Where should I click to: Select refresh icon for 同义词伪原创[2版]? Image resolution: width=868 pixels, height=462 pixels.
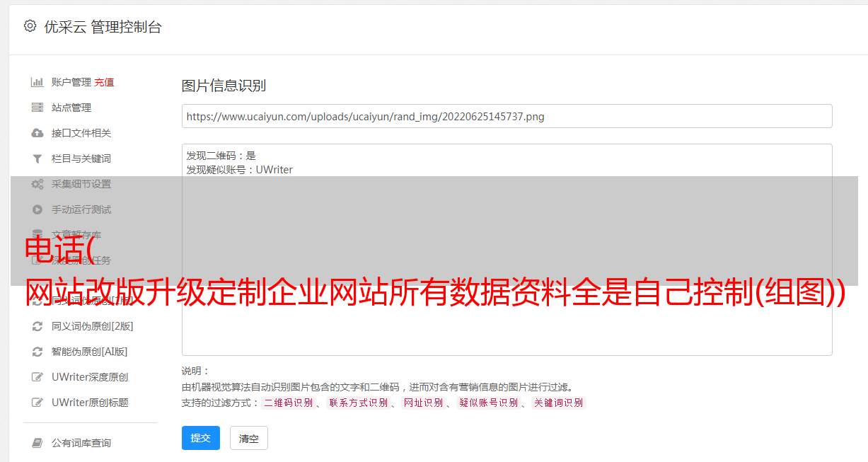37,326
